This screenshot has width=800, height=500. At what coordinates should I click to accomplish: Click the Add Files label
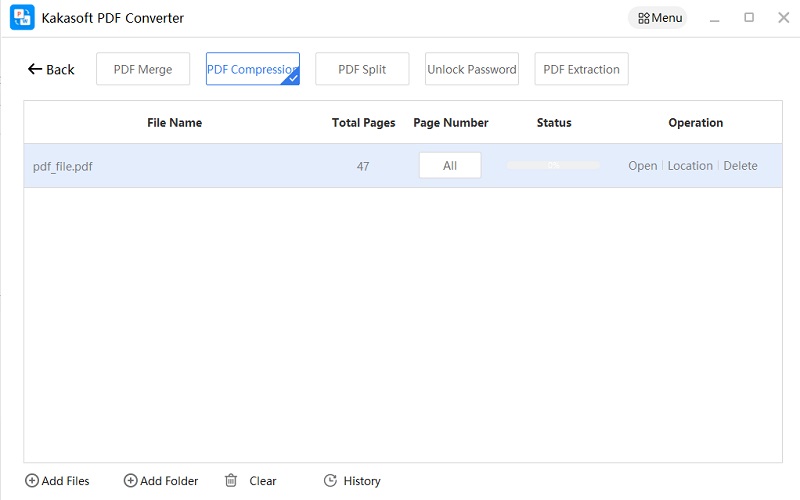pyautogui.click(x=65, y=481)
